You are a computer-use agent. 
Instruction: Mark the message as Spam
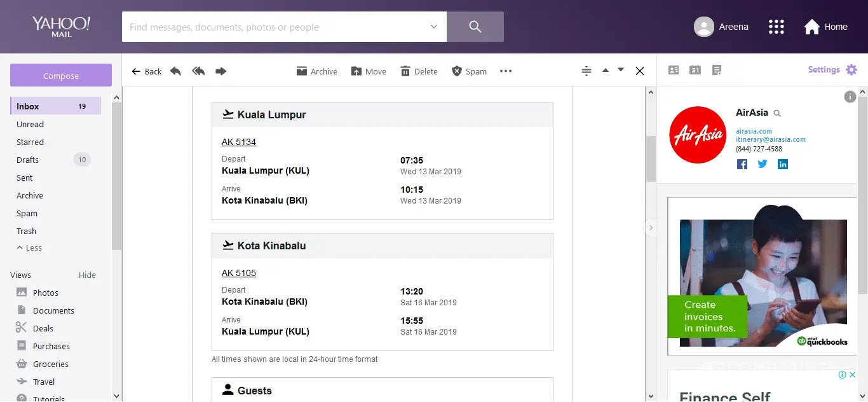(x=469, y=71)
